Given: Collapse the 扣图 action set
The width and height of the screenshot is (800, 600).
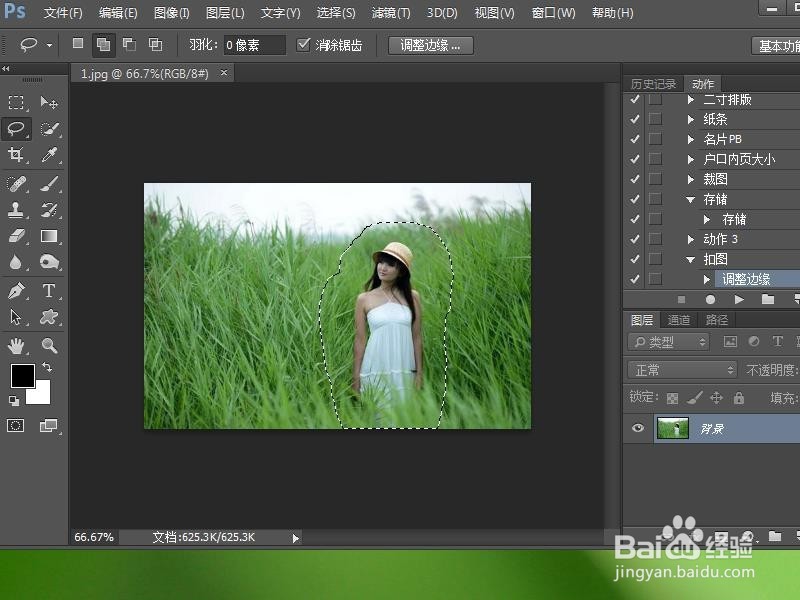Looking at the screenshot, I should tap(690, 259).
